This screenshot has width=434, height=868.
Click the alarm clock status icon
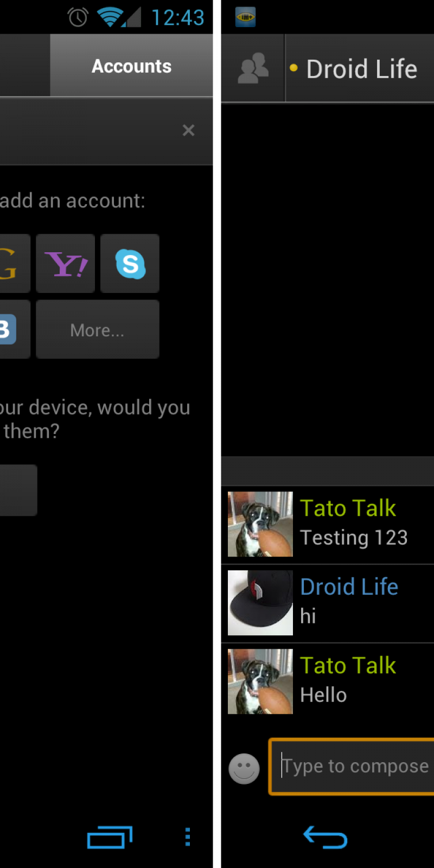pos(78,17)
